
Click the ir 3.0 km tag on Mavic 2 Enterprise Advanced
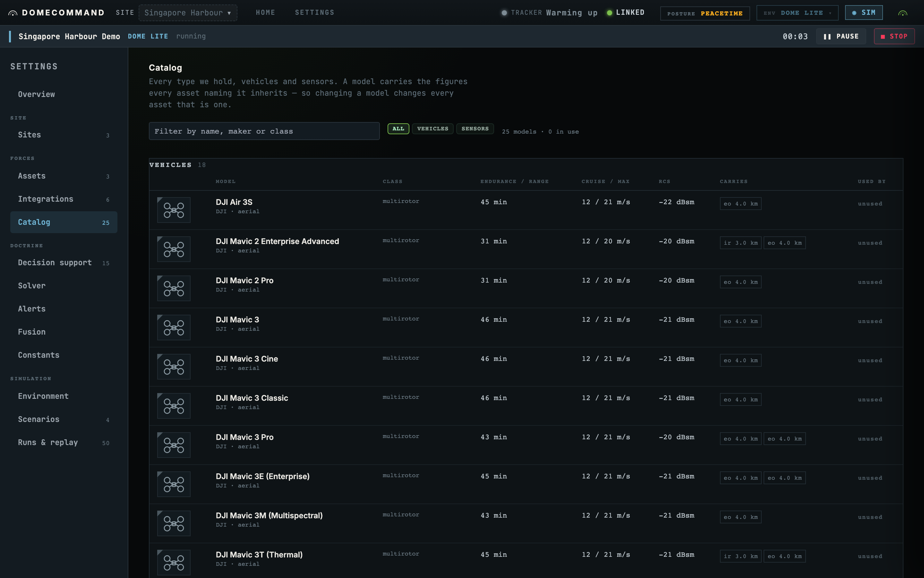[741, 243]
